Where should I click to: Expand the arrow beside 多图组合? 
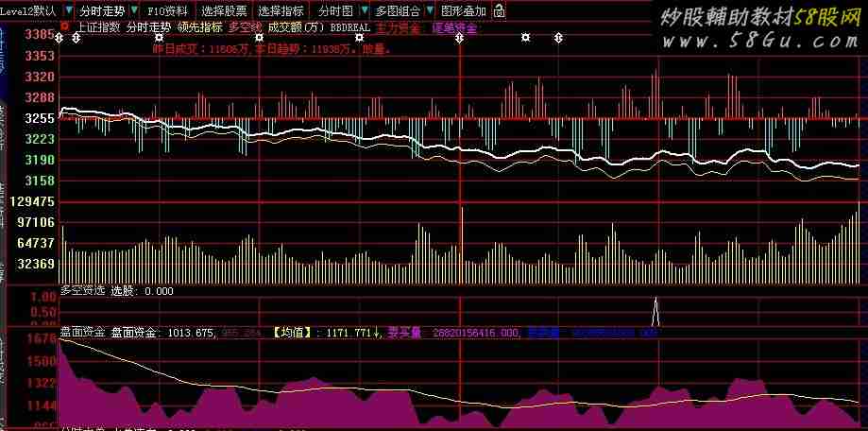click(x=429, y=10)
